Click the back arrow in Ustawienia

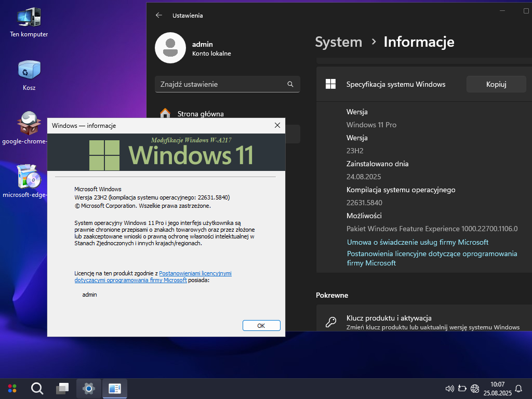tap(159, 16)
